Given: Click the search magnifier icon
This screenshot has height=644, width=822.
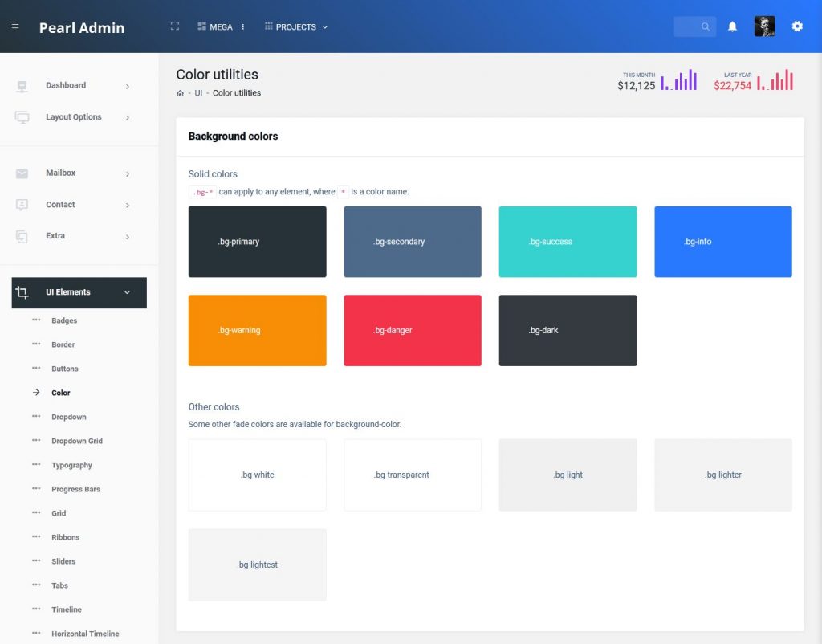Looking at the screenshot, I should point(706,26).
